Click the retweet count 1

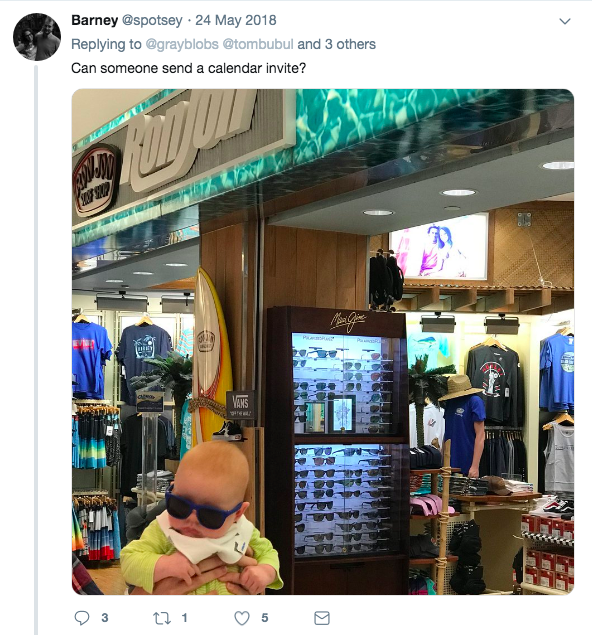coord(185,618)
